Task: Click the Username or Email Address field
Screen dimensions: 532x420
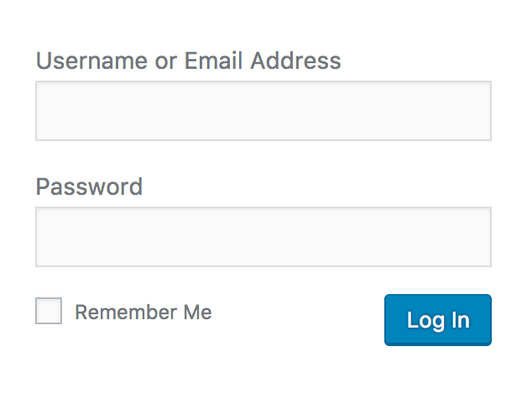Action: (263, 111)
